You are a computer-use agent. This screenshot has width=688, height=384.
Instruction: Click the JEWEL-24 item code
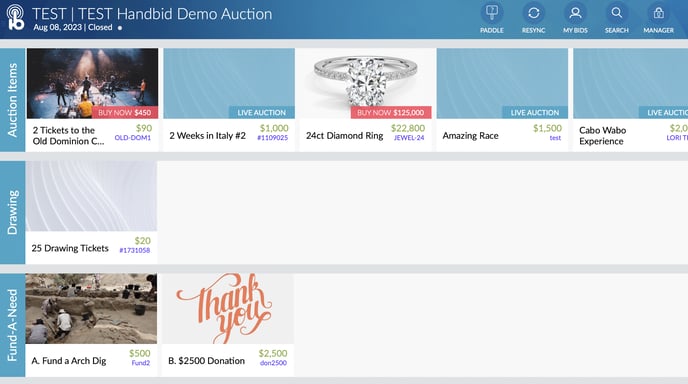pos(409,138)
